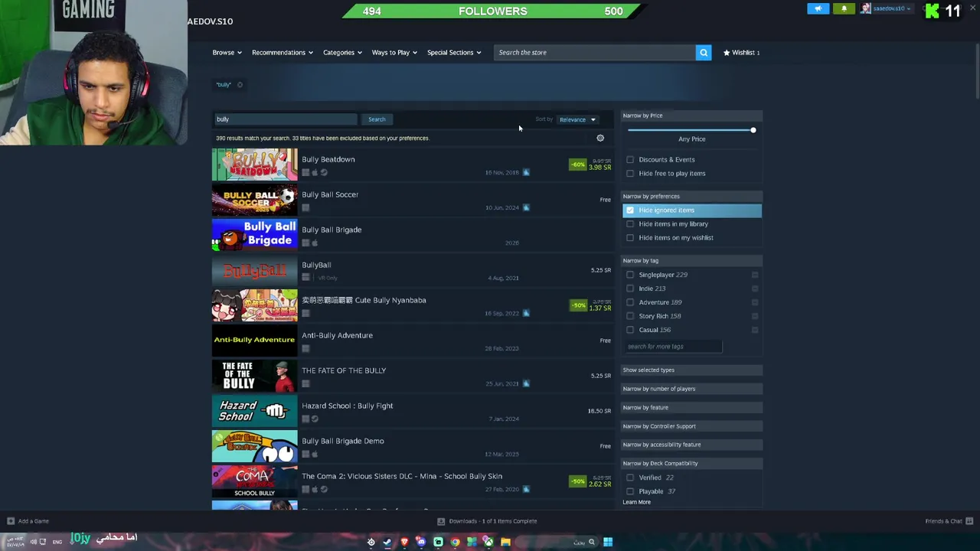The image size is (980, 551).
Task: Expand Narrow by accessibility feature
Action: point(692,445)
